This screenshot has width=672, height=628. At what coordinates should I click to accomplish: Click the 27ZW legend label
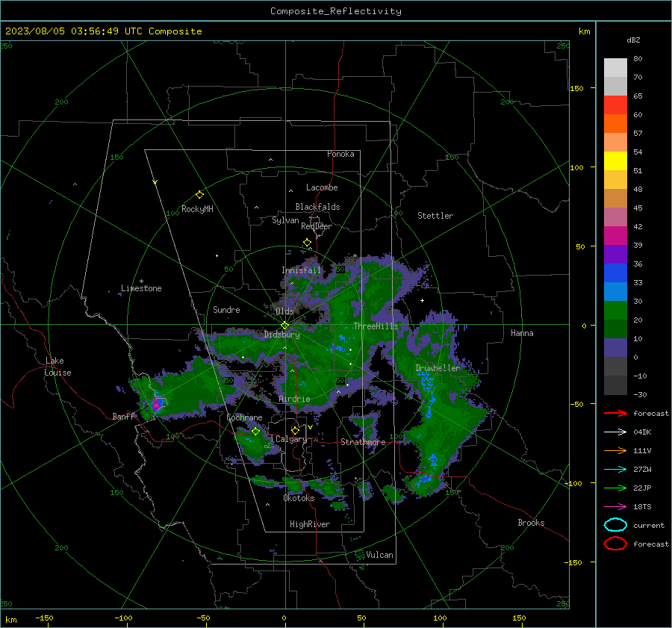(642, 470)
